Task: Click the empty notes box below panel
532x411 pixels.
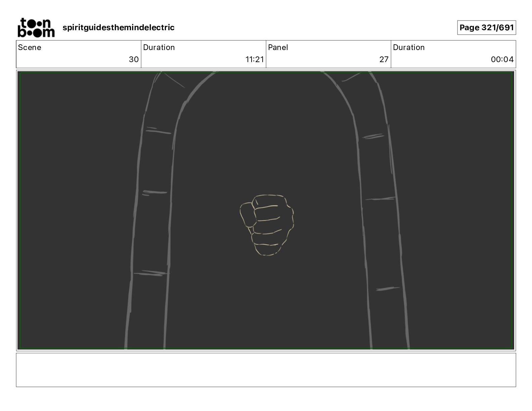Action: pyautogui.click(x=266, y=370)
